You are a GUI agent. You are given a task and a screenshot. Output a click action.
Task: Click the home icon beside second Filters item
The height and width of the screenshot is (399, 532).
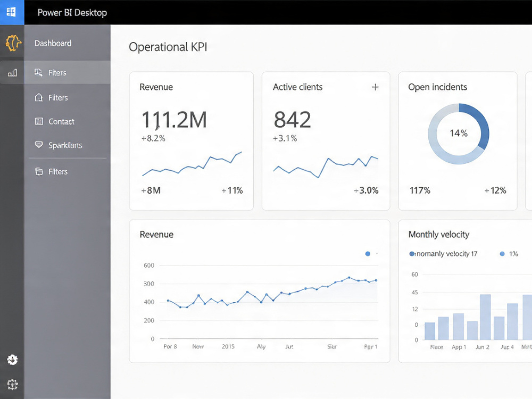(39, 97)
